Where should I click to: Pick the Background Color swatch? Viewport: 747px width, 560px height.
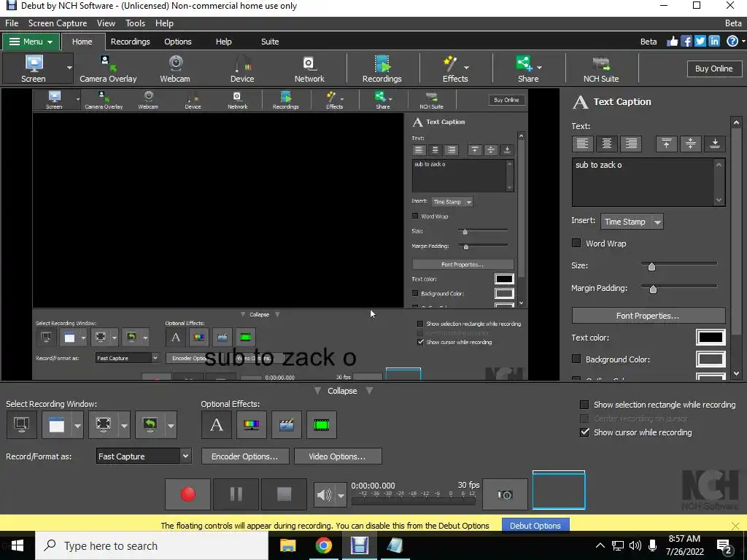(x=711, y=359)
